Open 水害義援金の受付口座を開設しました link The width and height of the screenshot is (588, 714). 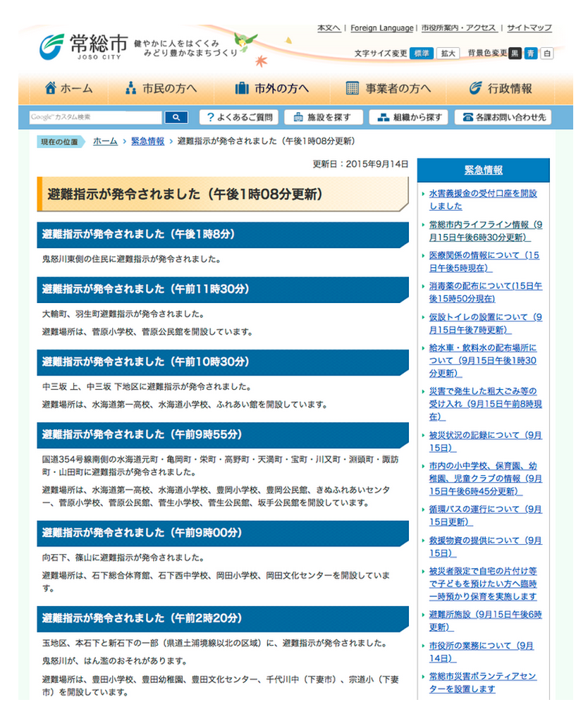click(483, 200)
